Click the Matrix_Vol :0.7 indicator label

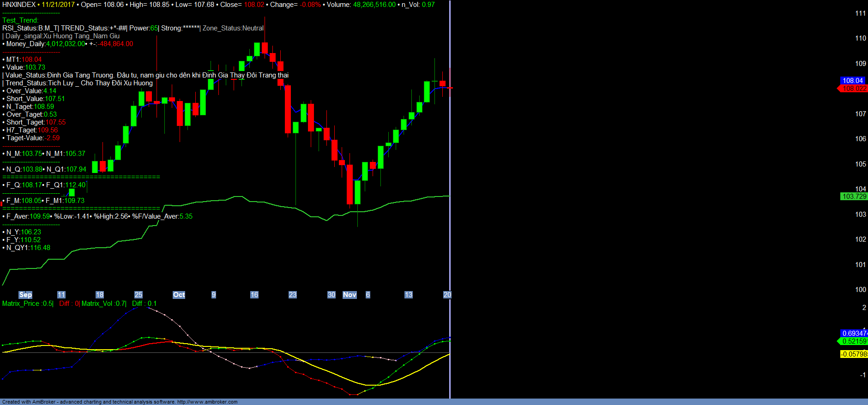point(103,304)
